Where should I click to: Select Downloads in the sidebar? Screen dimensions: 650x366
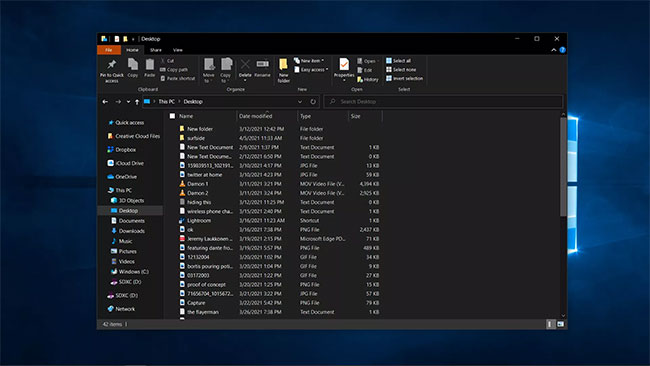[128, 231]
